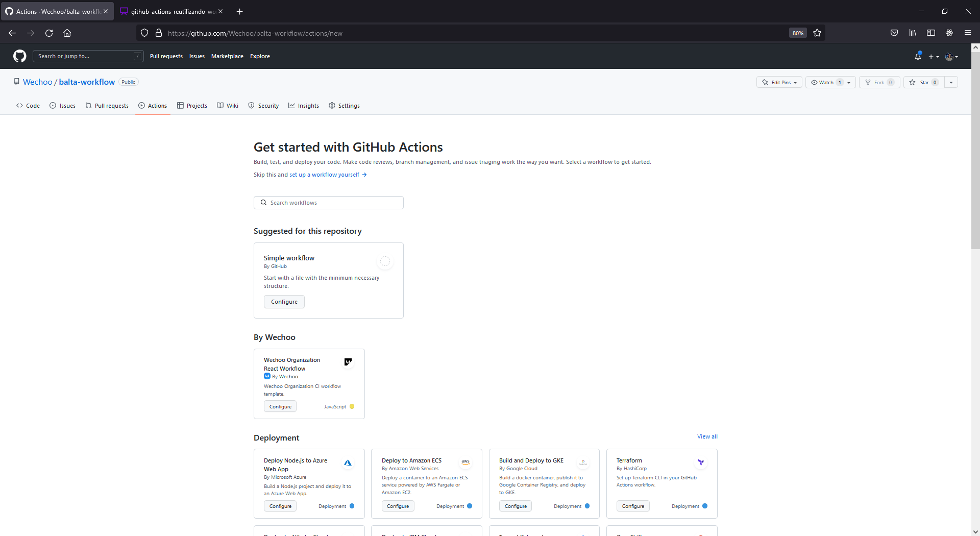Image resolution: width=980 pixels, height=536 pixels.
Task: Open the Edit Pins dropdown
Action: click(x=779, y=82)
